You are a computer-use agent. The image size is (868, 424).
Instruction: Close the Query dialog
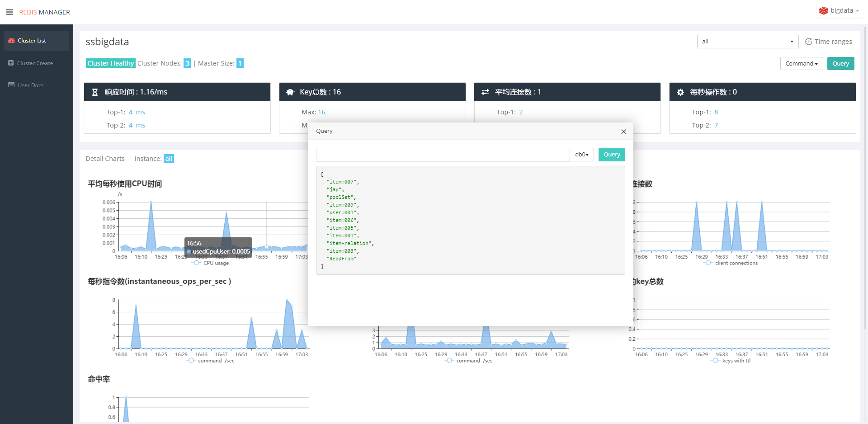pyautogui.click(x=623, y=132)
